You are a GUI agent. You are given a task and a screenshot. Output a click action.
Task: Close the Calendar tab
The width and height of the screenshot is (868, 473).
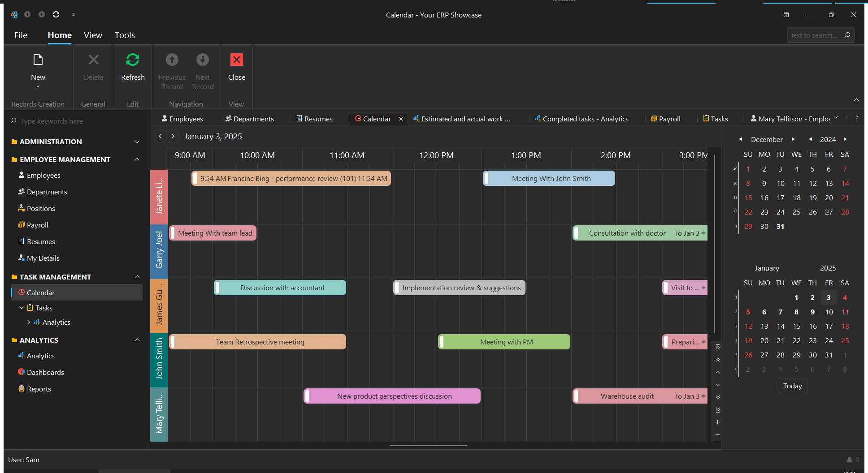coord(401,119)
